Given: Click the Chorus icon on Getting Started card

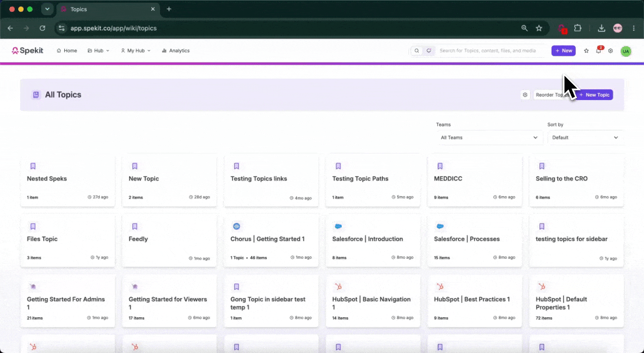Looking at the screenshot, I should click(x=236, y=226).
